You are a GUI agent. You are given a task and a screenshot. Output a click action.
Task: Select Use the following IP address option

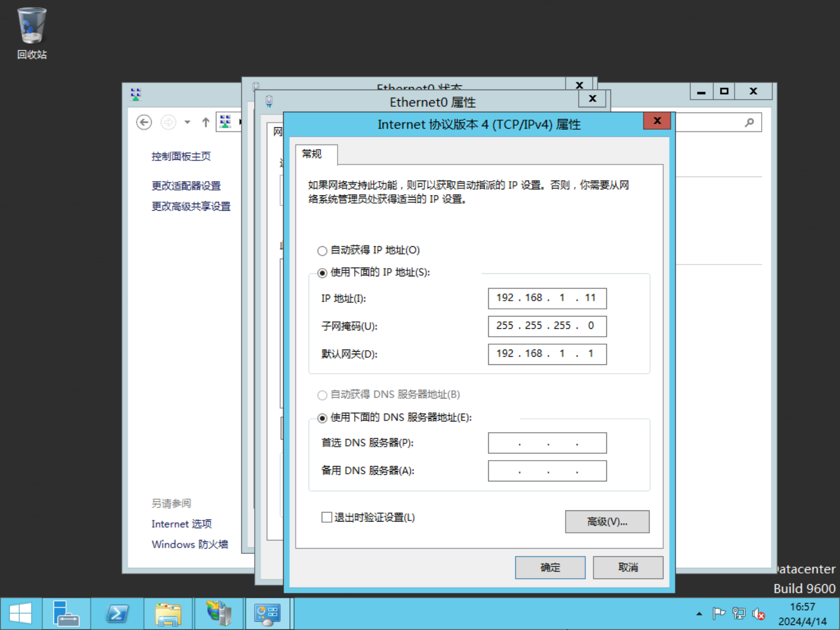click(x=322, y=273)
